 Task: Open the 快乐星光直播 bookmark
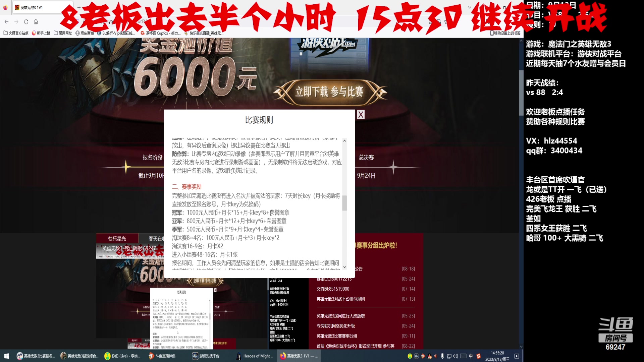[204, 33]
